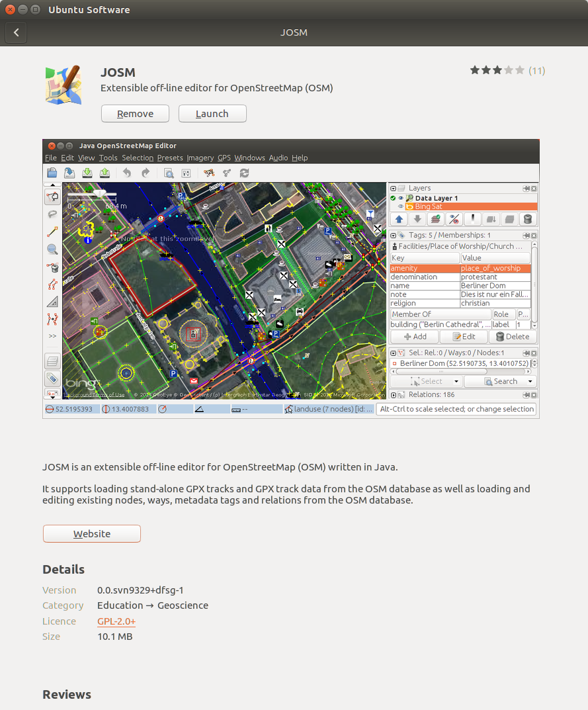Viewport: 588px width, 710px height.
Task: Click the Open file icon in JOSM toolbar
Action: (52, 173)
